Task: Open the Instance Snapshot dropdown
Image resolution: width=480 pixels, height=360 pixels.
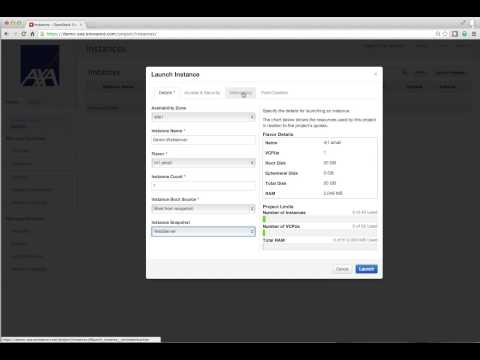Action: 203,231
